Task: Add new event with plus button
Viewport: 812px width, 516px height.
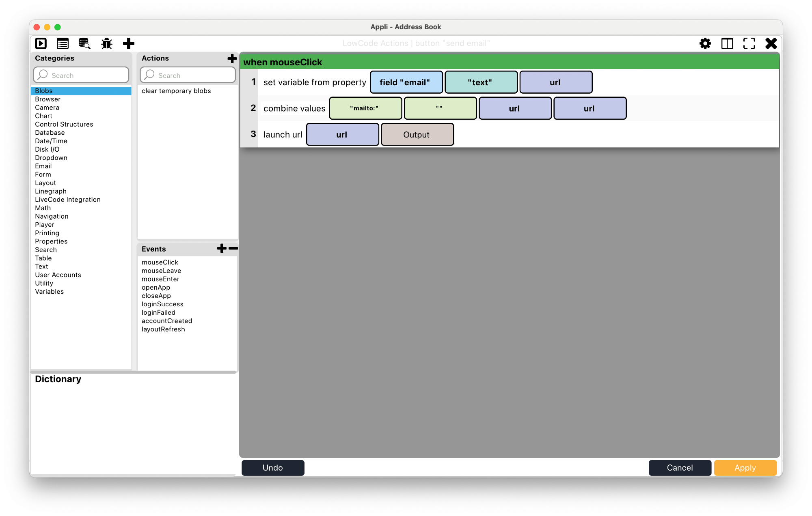Action: [x=222, y=248]
